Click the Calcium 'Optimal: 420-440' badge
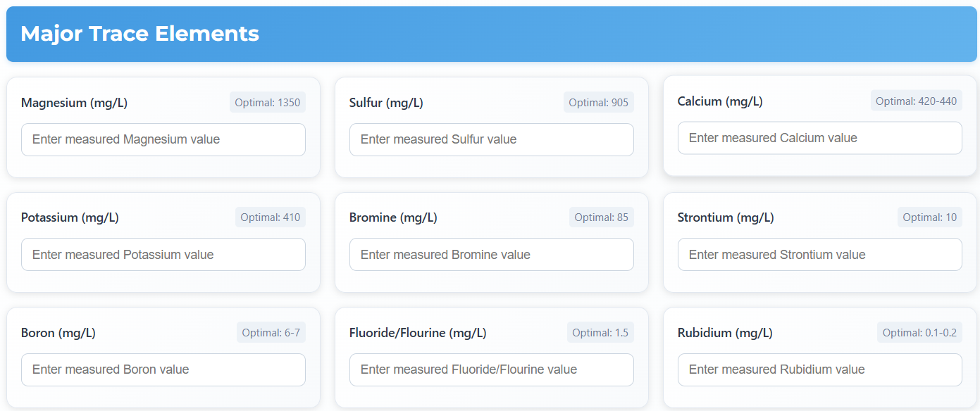980x411 pixels. [916, 101]
